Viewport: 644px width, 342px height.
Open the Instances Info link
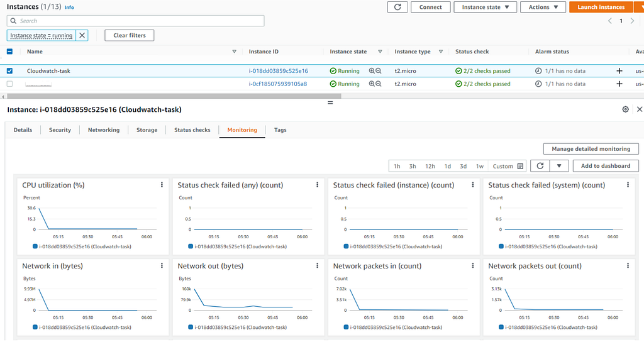click(x=69, y=8)
